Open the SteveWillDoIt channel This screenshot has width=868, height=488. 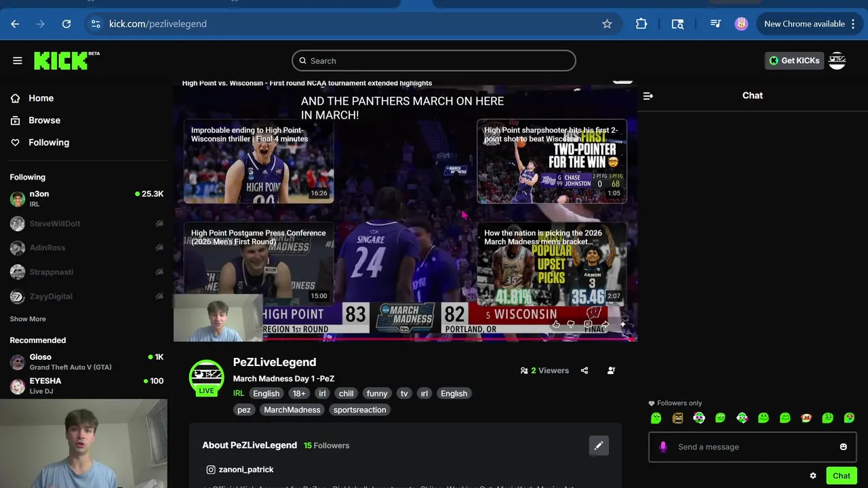tap(87, 223)
